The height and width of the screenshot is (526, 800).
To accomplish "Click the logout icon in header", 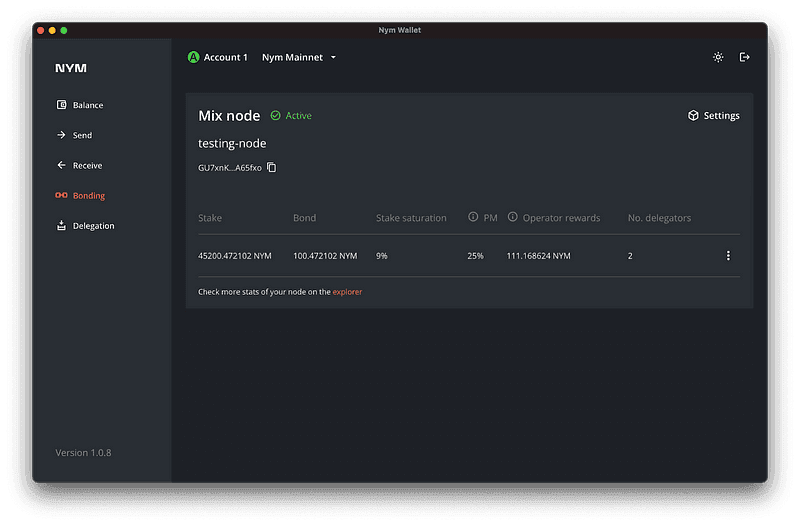I will pyautogui.click(x=744, y=57).
